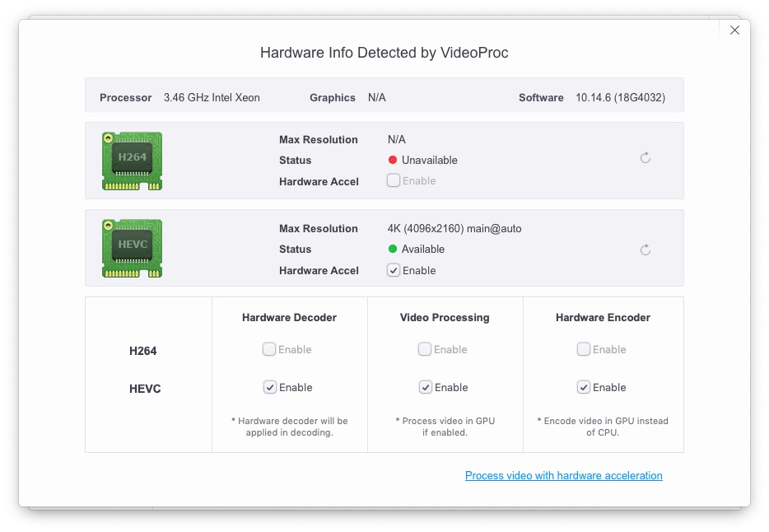This screenshot has width=769, height=532.
Task: Click the HEVC chip icon
Action: pyautogui.click(x=132, y=249)
